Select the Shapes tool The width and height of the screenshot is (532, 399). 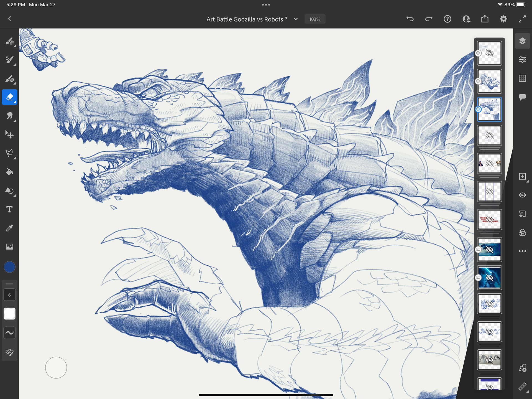[9, 191]
